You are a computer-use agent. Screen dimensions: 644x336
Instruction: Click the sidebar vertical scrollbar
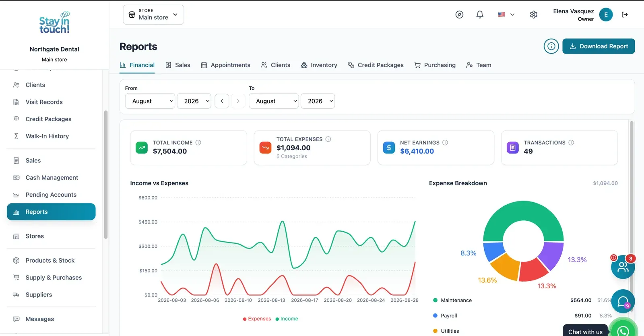(x=106, y=174)
